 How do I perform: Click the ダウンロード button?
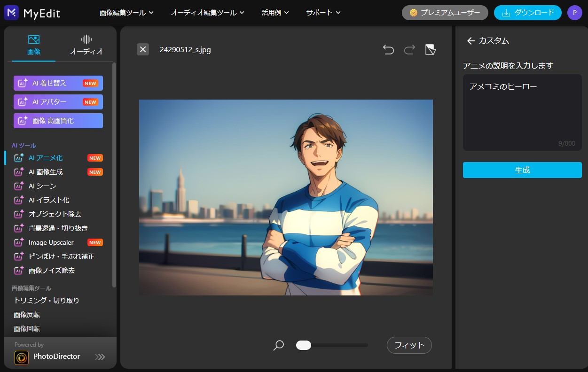point(527,13)
